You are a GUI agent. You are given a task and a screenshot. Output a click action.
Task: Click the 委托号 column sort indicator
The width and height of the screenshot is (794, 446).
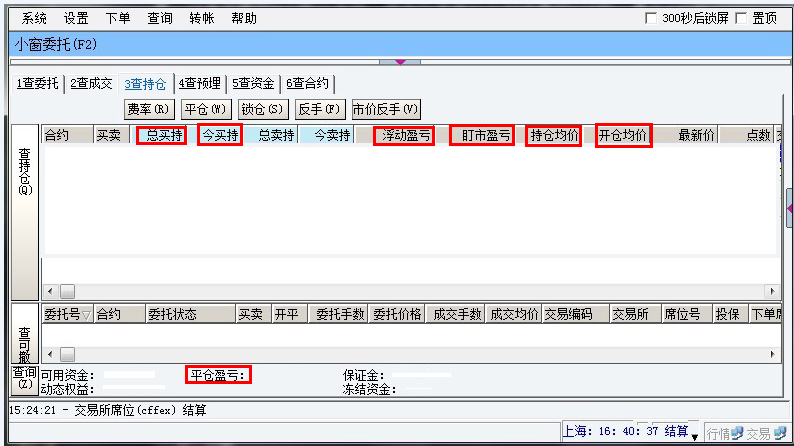(87, 315)
